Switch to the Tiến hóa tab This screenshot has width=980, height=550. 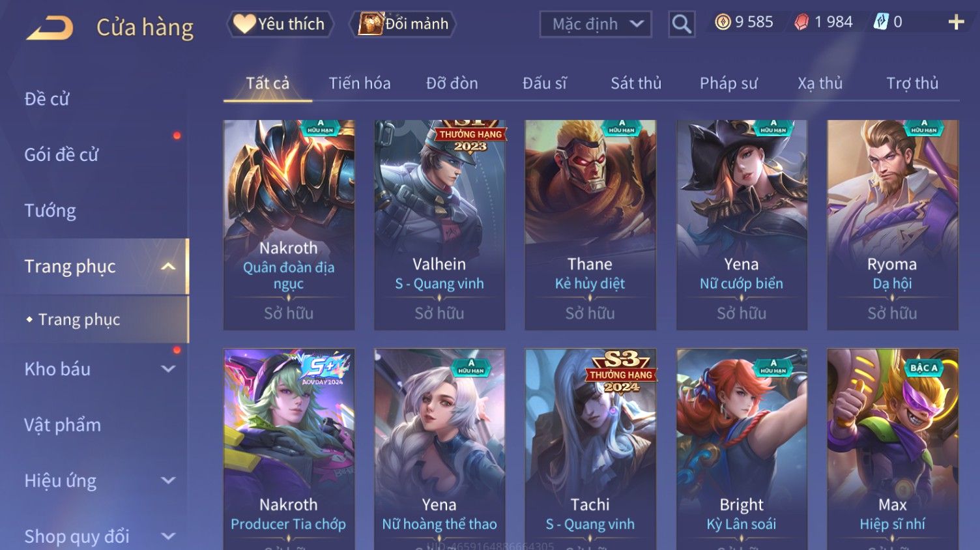(x=360, y=83)
